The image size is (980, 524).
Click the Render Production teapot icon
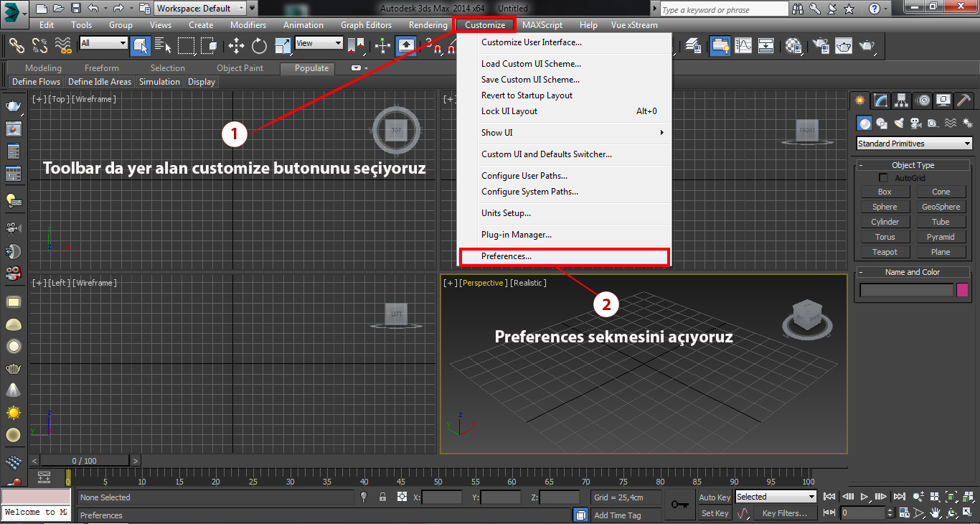[x=867, y=45]
